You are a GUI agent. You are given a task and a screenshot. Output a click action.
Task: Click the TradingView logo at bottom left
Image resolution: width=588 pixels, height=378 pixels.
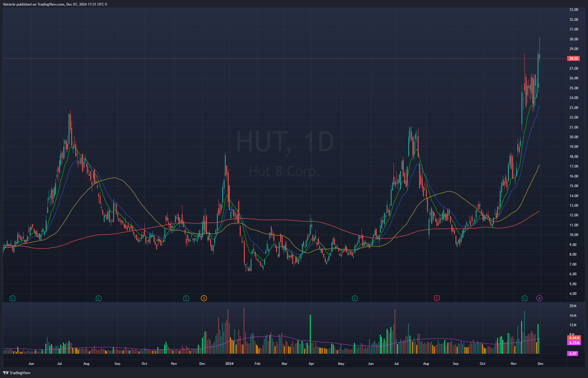click(17, 373)
